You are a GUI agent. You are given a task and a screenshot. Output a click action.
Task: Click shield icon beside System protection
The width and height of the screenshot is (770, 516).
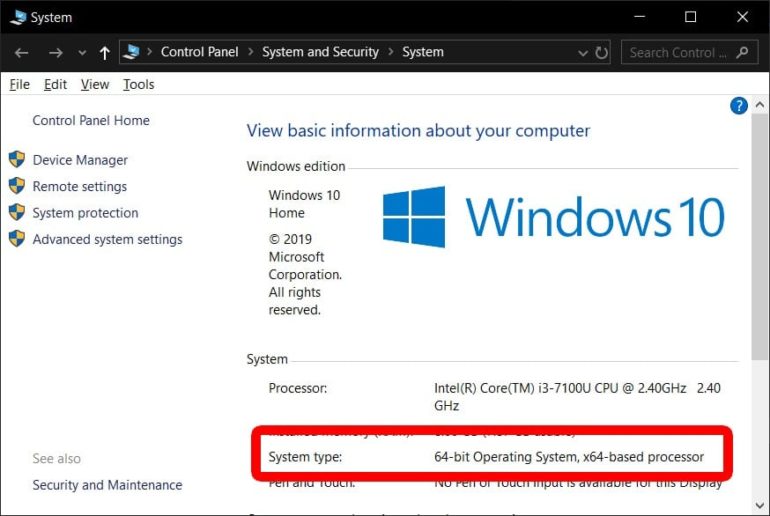tap(17, 212)
